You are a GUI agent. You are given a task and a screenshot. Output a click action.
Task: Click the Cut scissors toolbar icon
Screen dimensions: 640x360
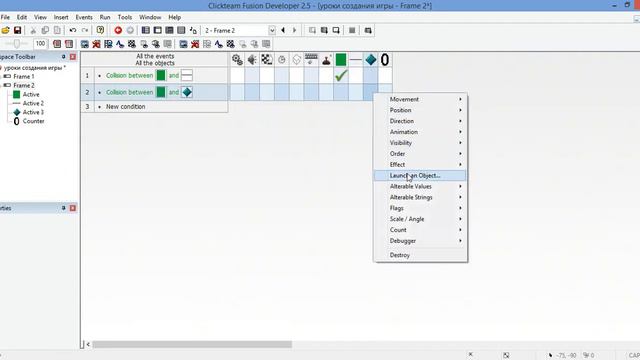pos(33,30)
